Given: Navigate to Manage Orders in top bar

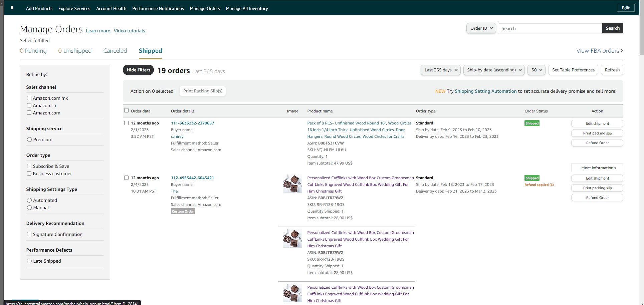Looking at the screenshot, I should (x=205, y=8).
